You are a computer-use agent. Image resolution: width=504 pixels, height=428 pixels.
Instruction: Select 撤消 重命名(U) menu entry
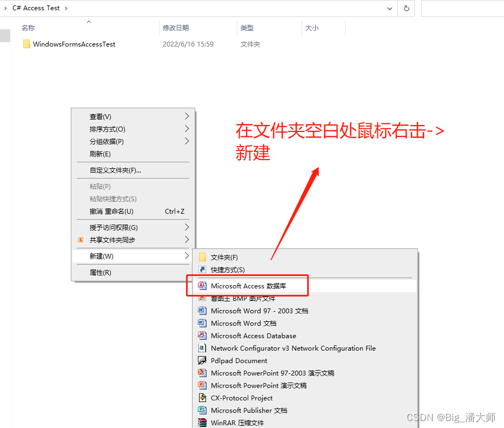coord(132,211)
